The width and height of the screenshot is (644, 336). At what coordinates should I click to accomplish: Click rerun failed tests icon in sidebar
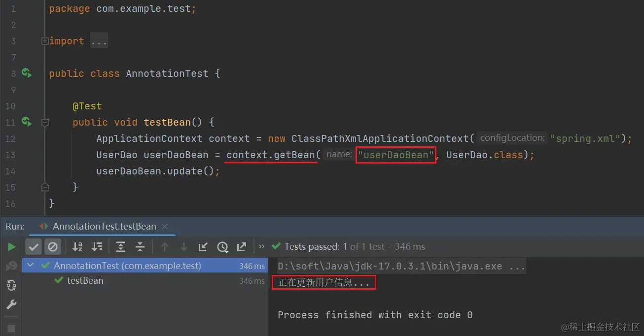[11, 266]
